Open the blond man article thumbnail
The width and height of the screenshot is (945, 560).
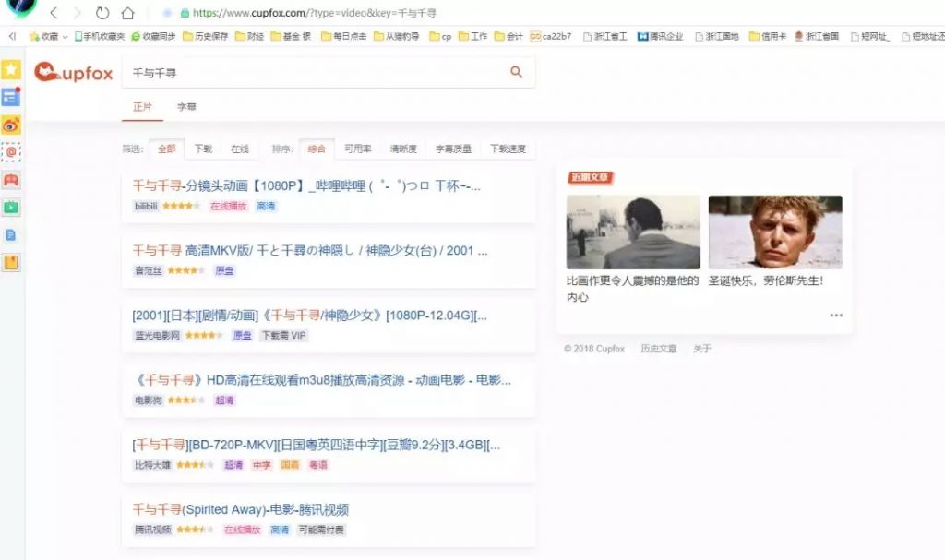775,232
